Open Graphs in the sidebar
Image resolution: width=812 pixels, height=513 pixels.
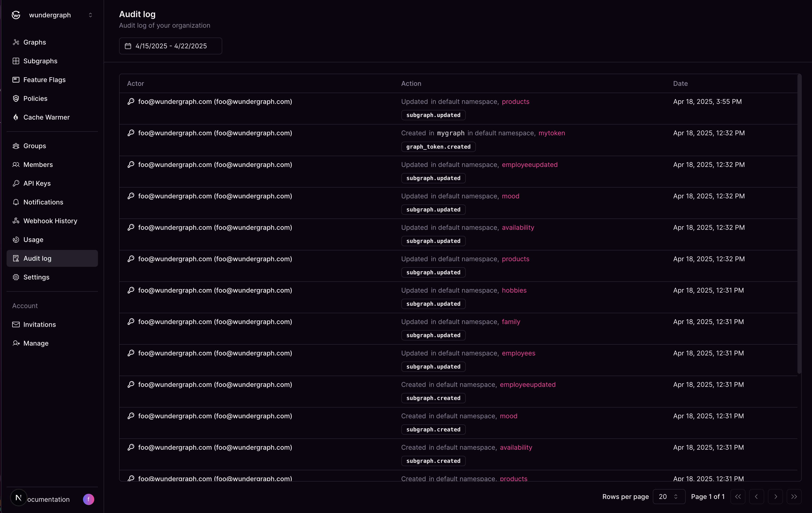click(x=52, y=42)
